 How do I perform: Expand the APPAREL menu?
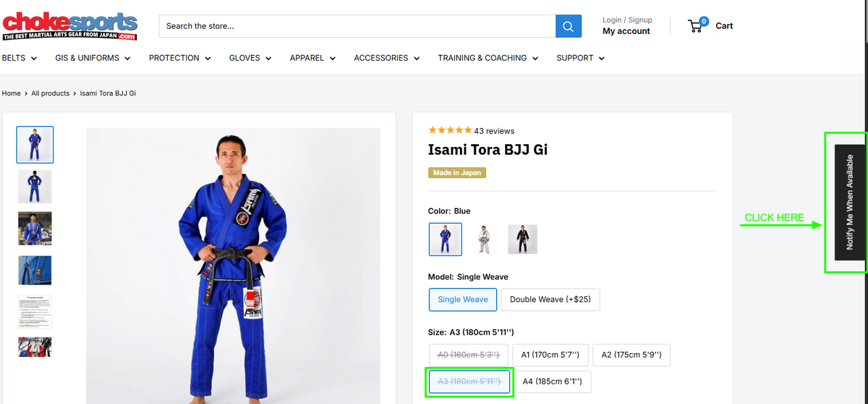pyautogui.click(x=312, y=58)
